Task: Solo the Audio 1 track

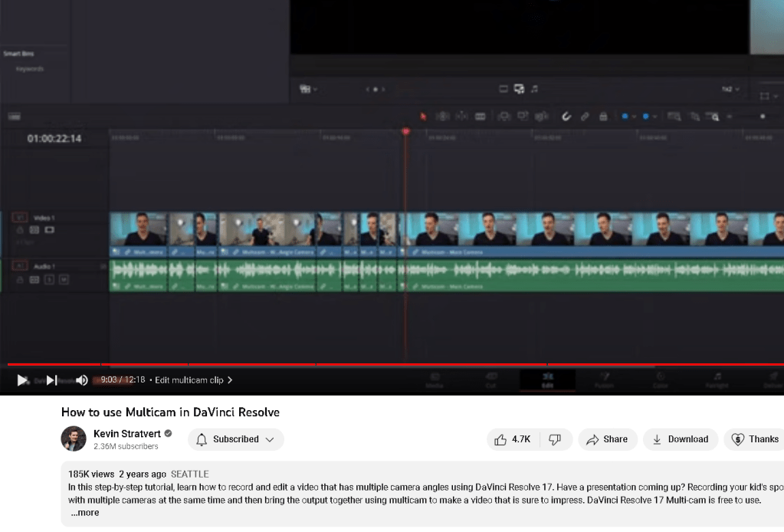Action: 50,280
